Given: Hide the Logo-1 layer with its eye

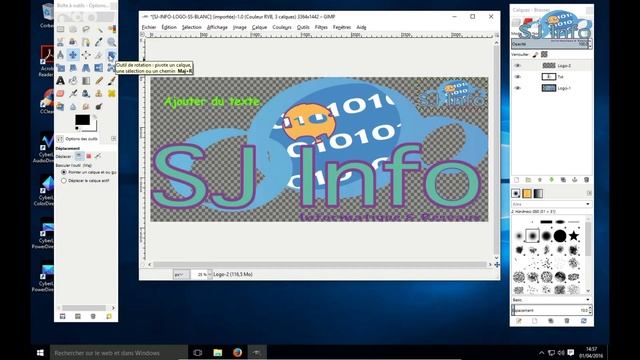Looking at the screenshot, I should point(518,88).
